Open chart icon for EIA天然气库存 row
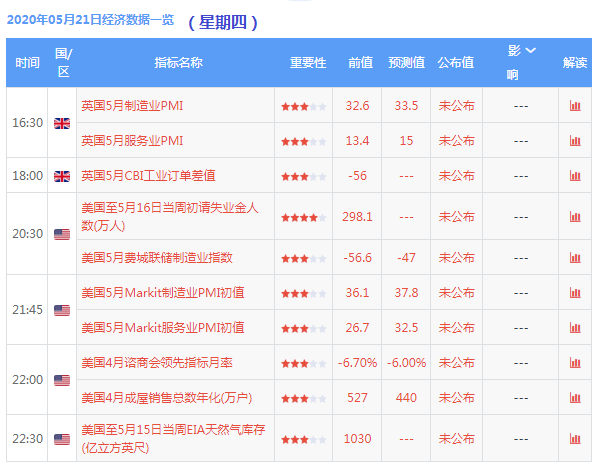The width and height of the screenshot is (594, 468). [x=575, y=439]
